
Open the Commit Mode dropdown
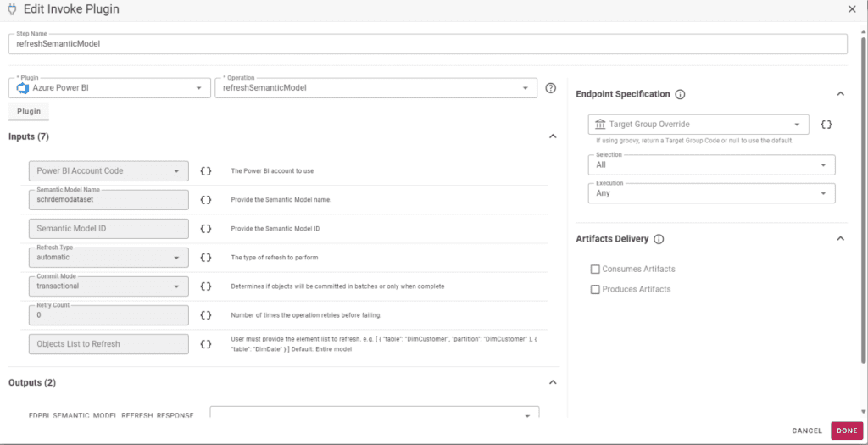[x=108, y=286]
